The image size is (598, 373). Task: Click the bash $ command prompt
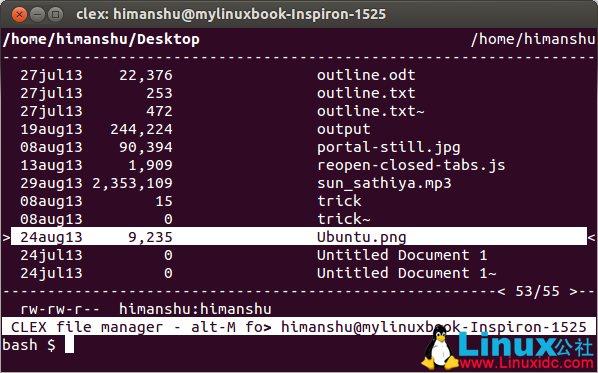(x=29, y=345)
